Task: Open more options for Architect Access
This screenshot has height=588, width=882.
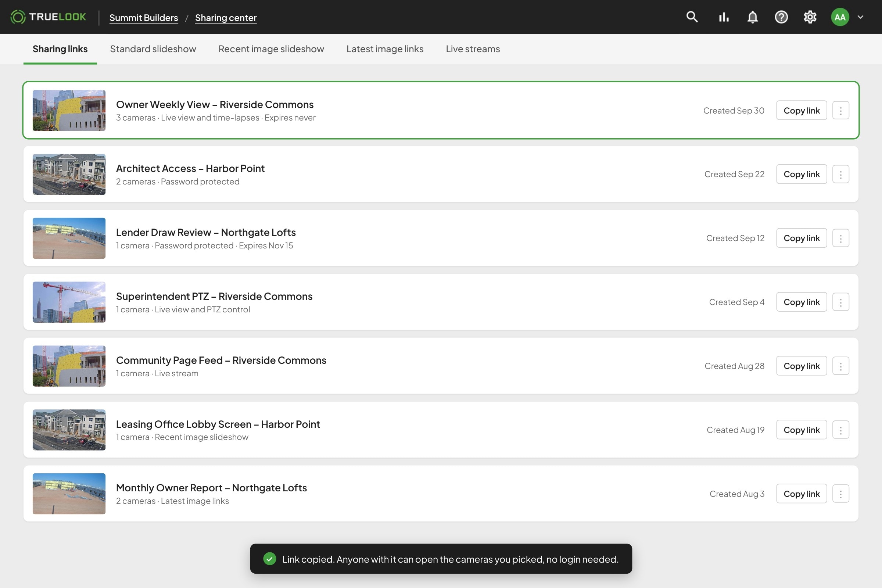Action: [x=841, y=174]
